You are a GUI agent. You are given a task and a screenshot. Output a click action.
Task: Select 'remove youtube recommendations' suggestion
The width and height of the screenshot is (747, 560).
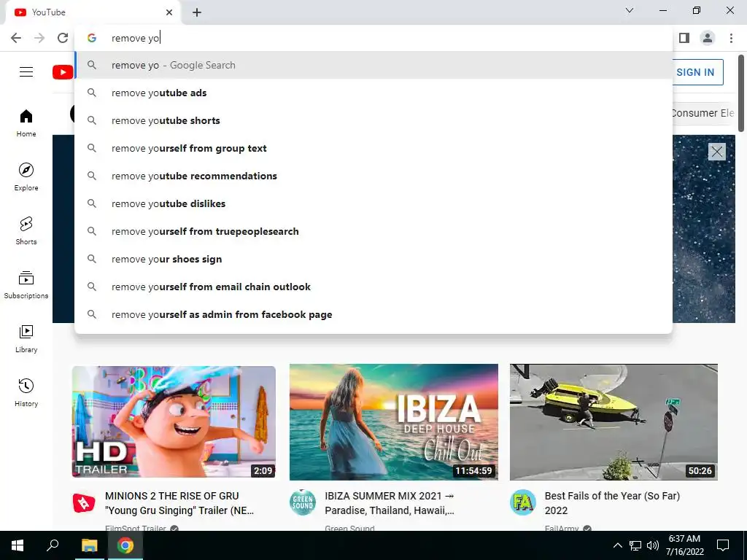[x=373, y=176]
